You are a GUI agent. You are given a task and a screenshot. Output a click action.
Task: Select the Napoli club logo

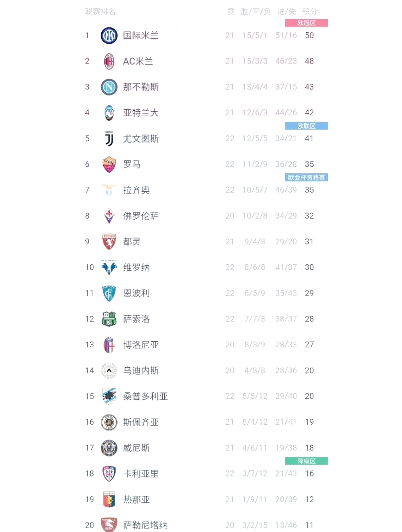109,87
